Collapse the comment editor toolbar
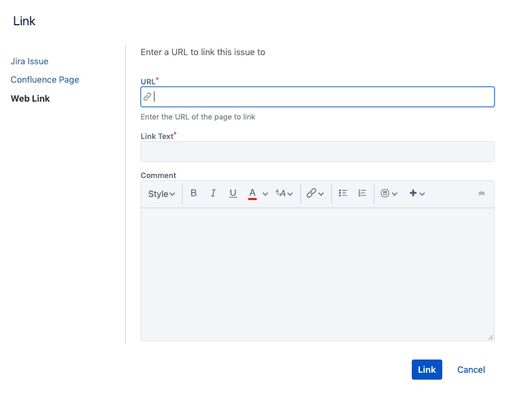 481,193
